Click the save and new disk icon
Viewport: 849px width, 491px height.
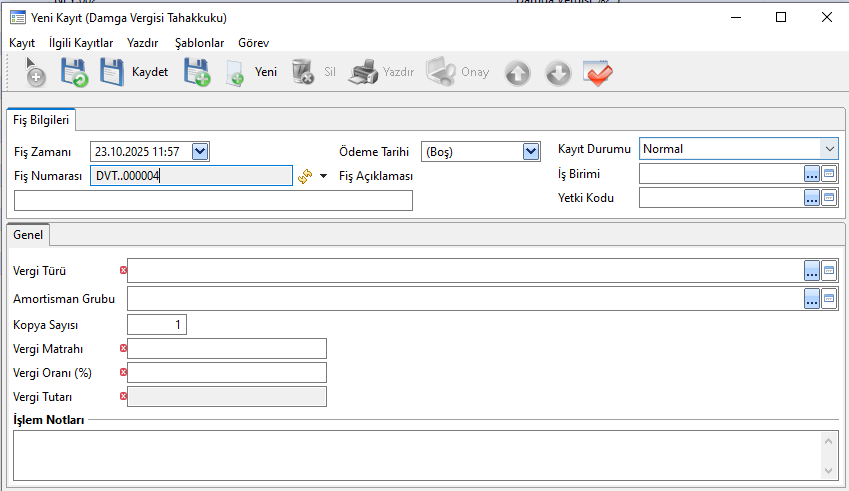(196, 73)
